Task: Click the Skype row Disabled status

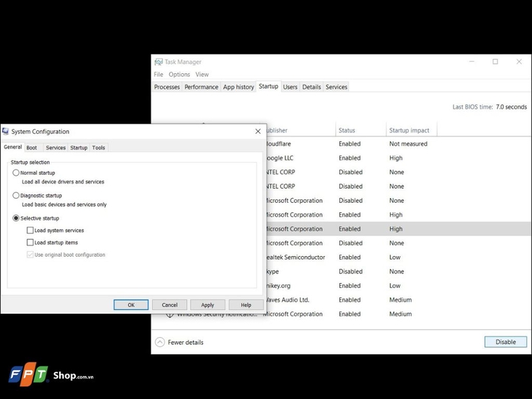Action: [x=350, y=271]
